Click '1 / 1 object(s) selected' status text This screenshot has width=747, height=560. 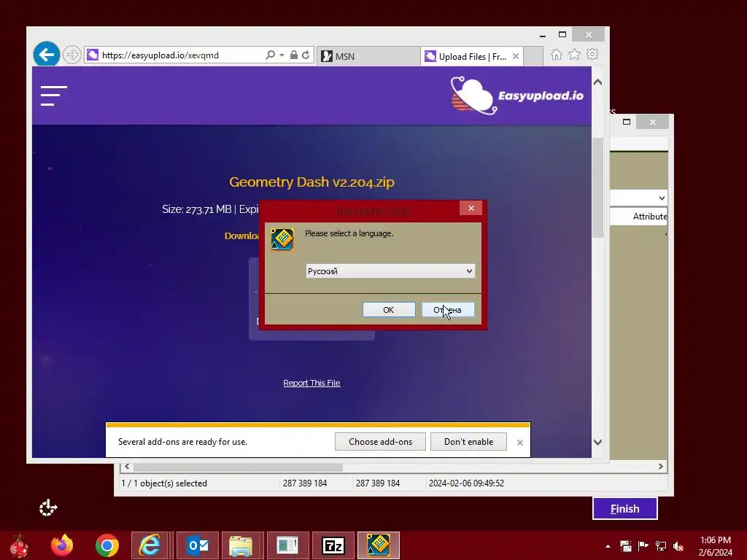[x=164, y=483]
